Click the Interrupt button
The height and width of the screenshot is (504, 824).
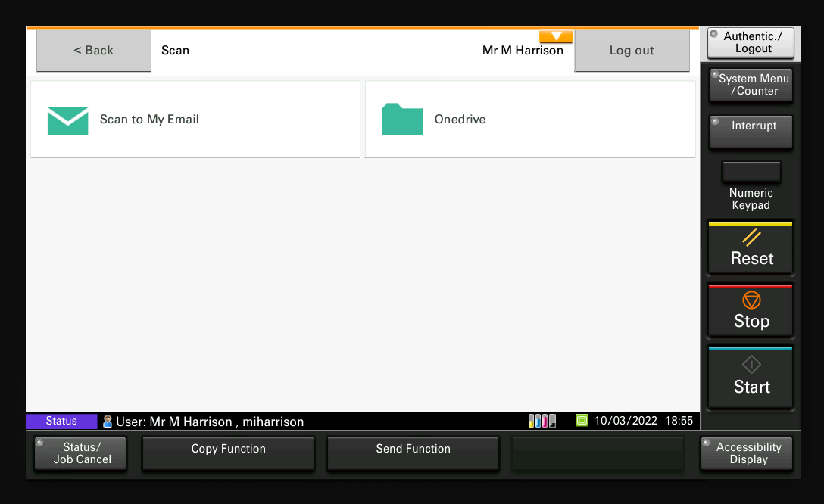coord(751,132)
